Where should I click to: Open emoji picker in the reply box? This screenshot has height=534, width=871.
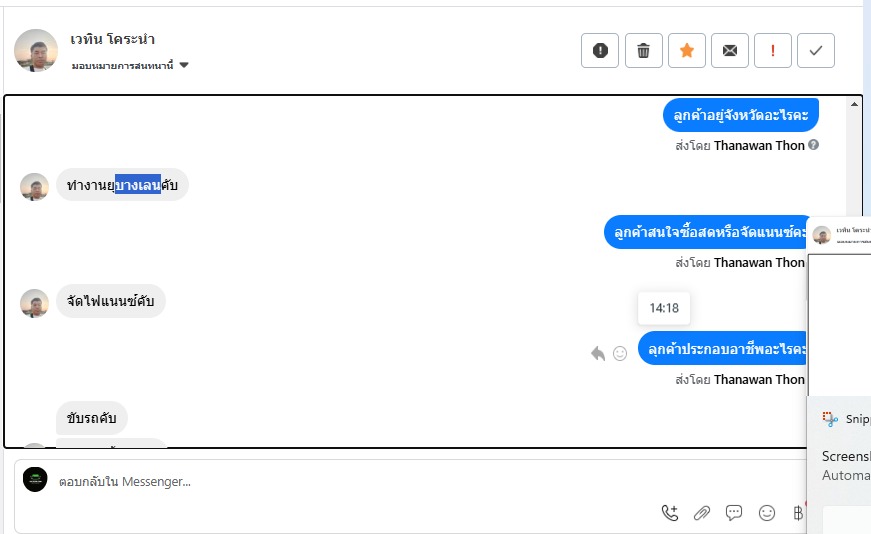tap(767, 513)
